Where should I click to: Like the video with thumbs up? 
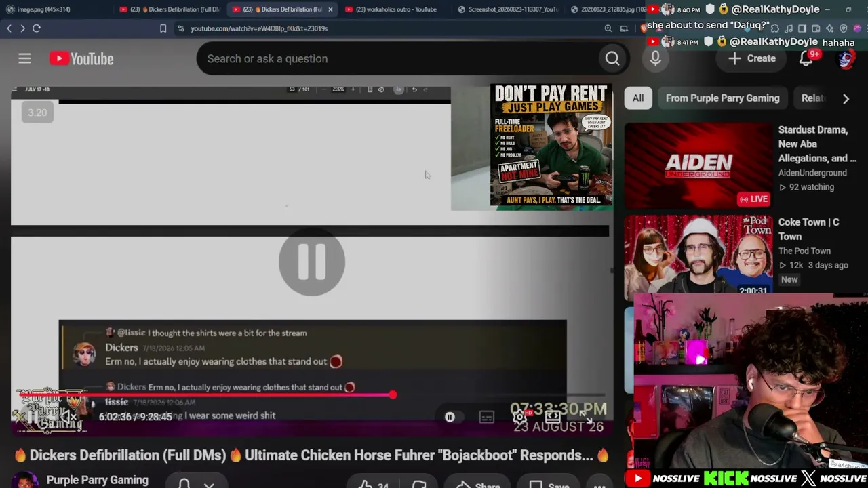tap(373, 485)
